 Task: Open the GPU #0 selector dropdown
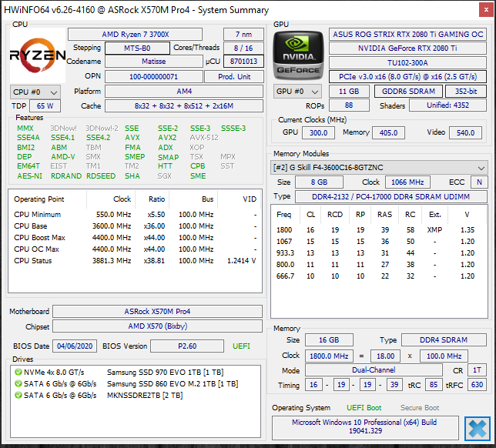[x=297, y=92]
